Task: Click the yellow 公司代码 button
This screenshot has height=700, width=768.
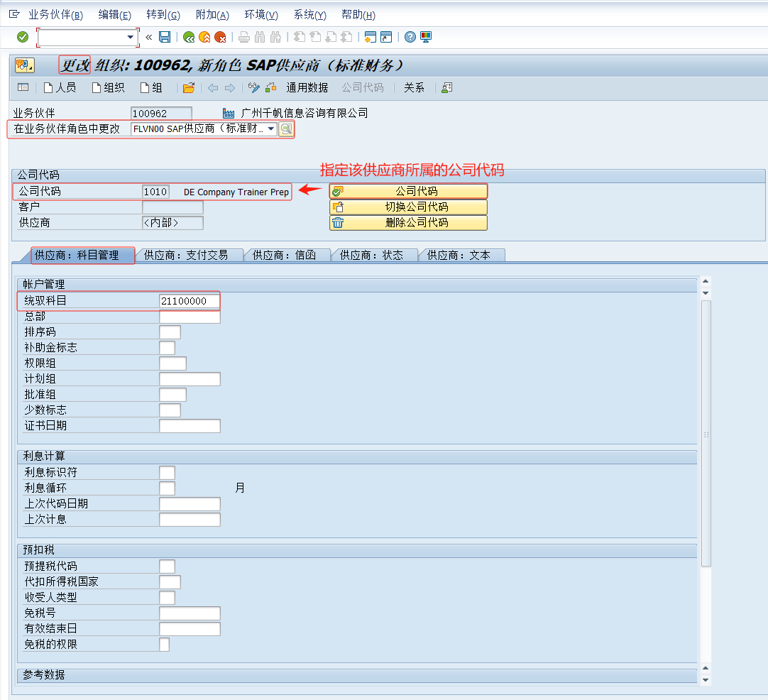Action: click(x=409, y=191)
